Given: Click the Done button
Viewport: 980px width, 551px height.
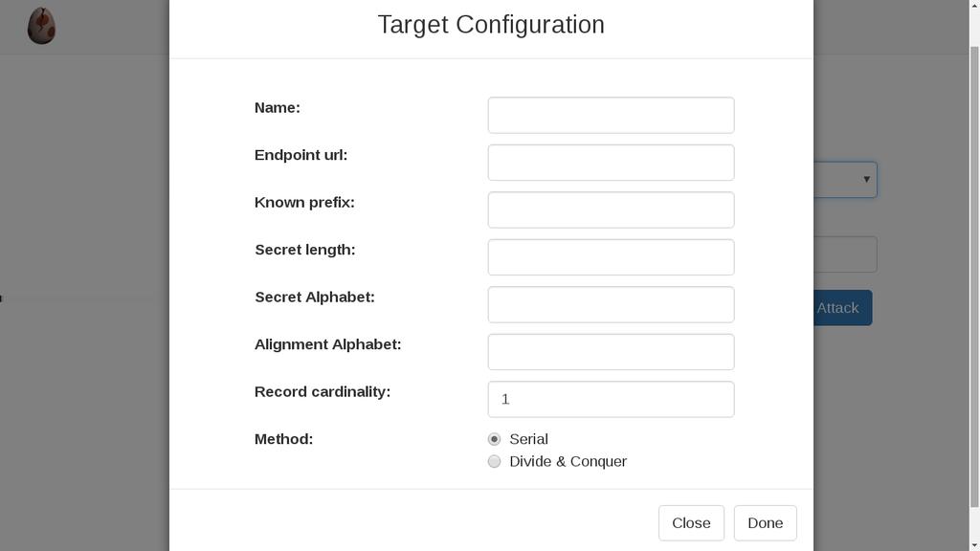Looking at the screenshot, I should click(x=765, y=523).
